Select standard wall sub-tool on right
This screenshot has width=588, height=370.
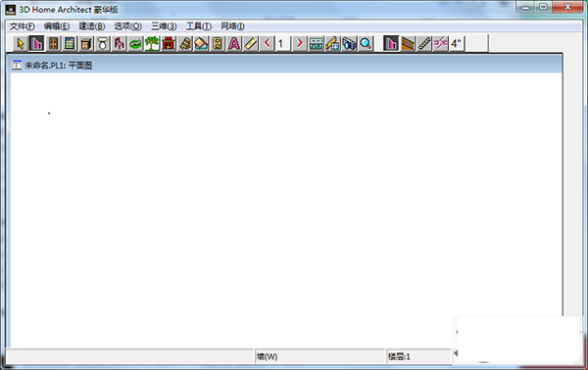point(391,44)
